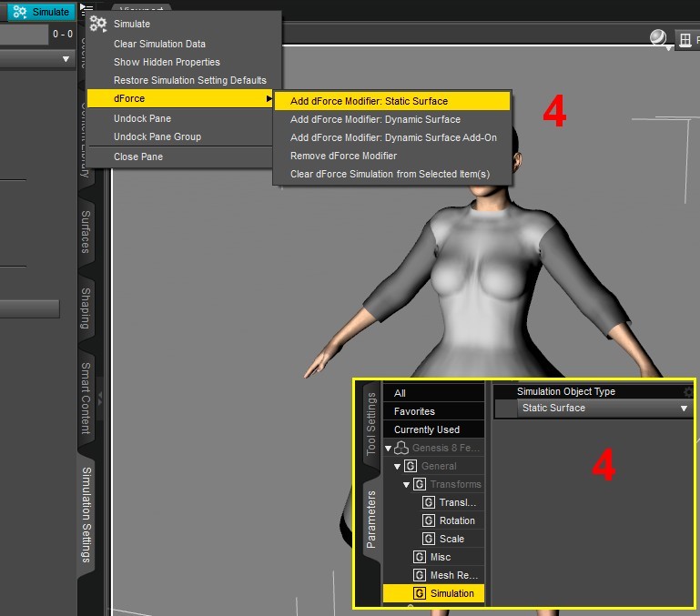Collapse the General group
This screenshot has height=616, width=700.
click(x=397, y=467)
